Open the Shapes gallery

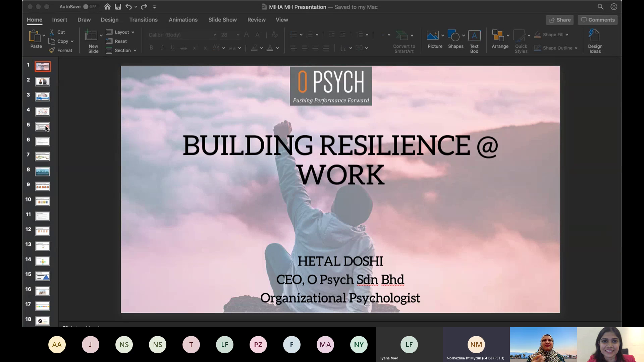[453, 36]
